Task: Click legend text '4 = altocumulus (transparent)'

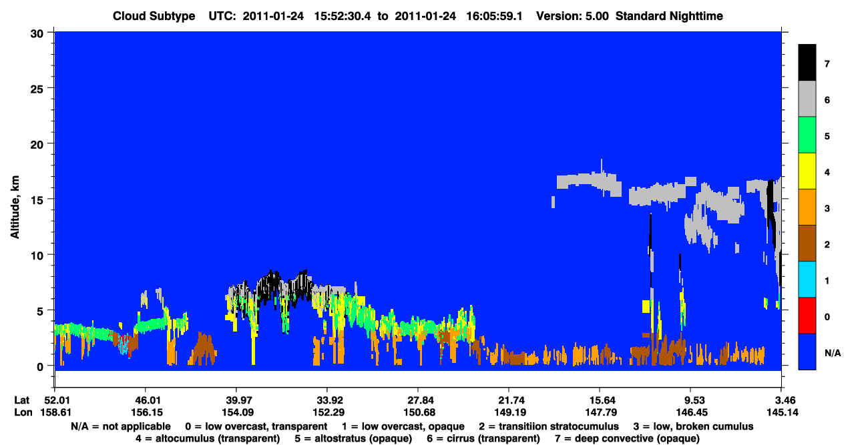Action: pos(208,438)
